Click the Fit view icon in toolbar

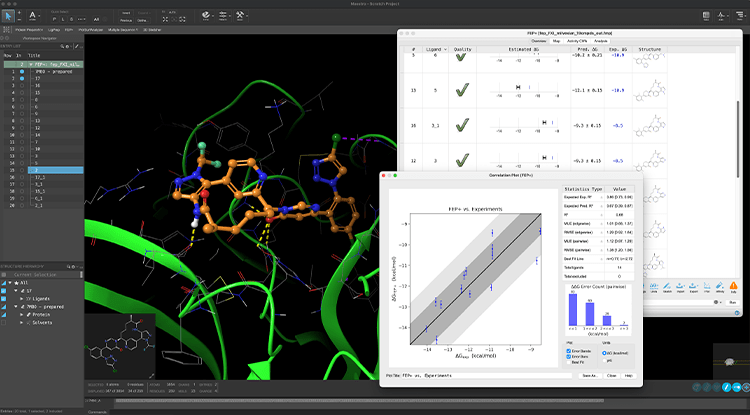(165, 20)
